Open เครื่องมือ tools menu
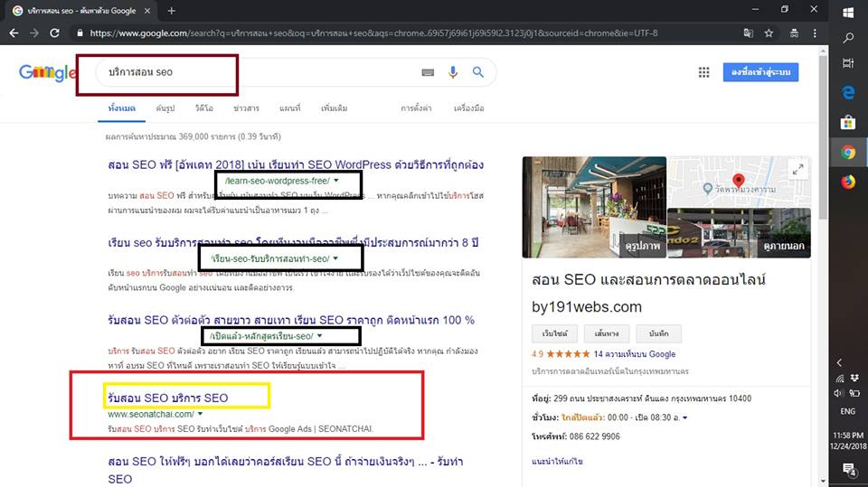This screenshot has width=868, height=487. (469, 108)
